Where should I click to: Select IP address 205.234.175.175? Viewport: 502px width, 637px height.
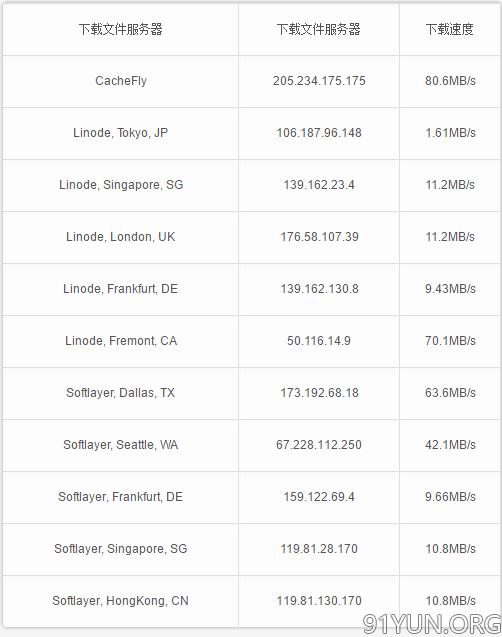[x=319, y=81]
